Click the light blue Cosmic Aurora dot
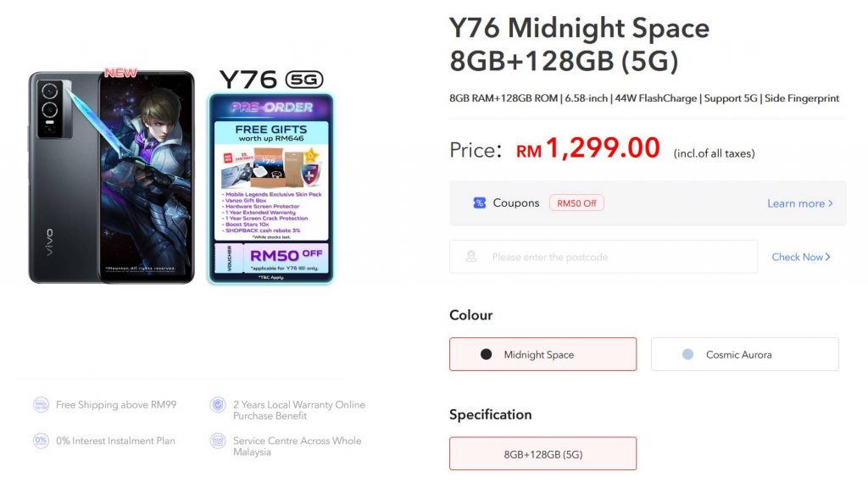Screen dimensions: 868x488 (x=687, y=354)
